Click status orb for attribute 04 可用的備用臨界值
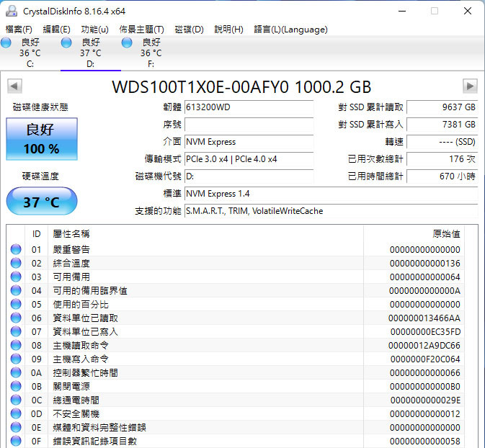This screenshot has width=485, height=448. pos(16,290)
